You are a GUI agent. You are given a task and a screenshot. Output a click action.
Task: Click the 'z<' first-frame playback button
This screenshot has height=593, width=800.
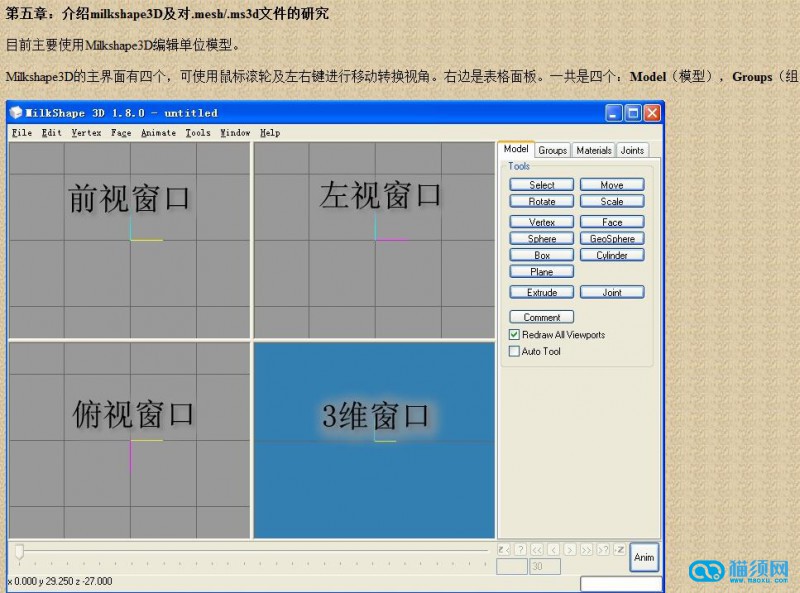click(x=504, y=550)
